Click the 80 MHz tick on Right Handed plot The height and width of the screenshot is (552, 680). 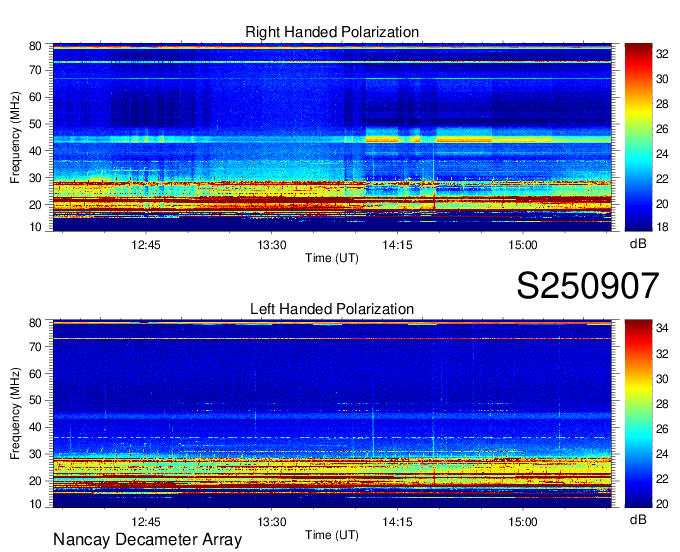[x=35, y=46]
